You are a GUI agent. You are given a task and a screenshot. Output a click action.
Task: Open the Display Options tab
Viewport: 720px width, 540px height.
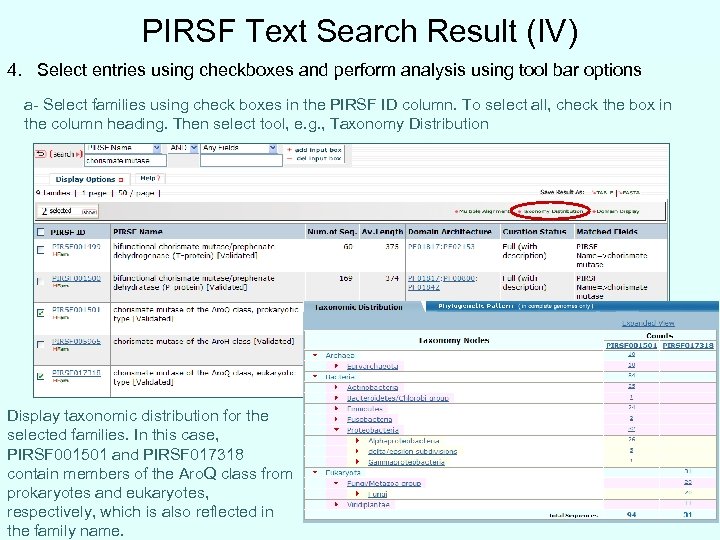[90, 179]
